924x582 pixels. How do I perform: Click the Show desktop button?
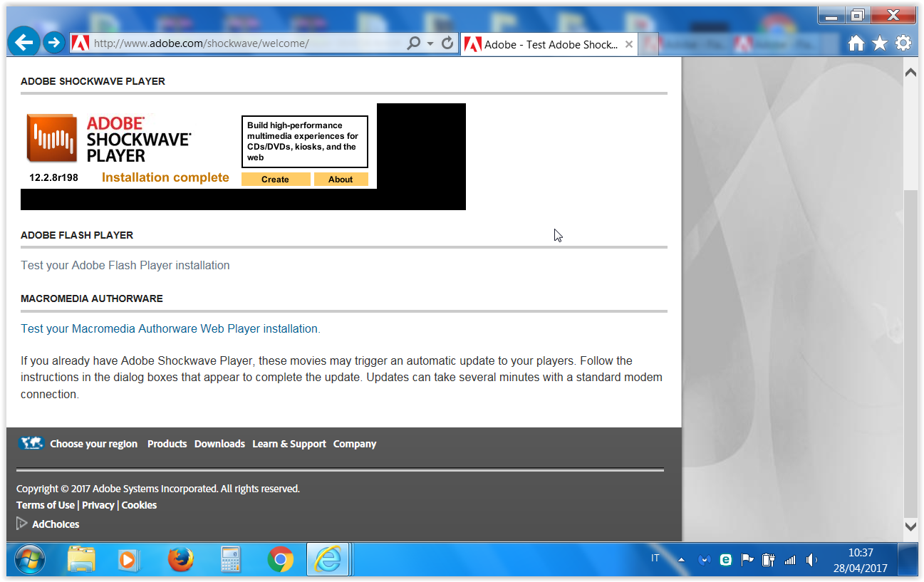pos(908,560)
